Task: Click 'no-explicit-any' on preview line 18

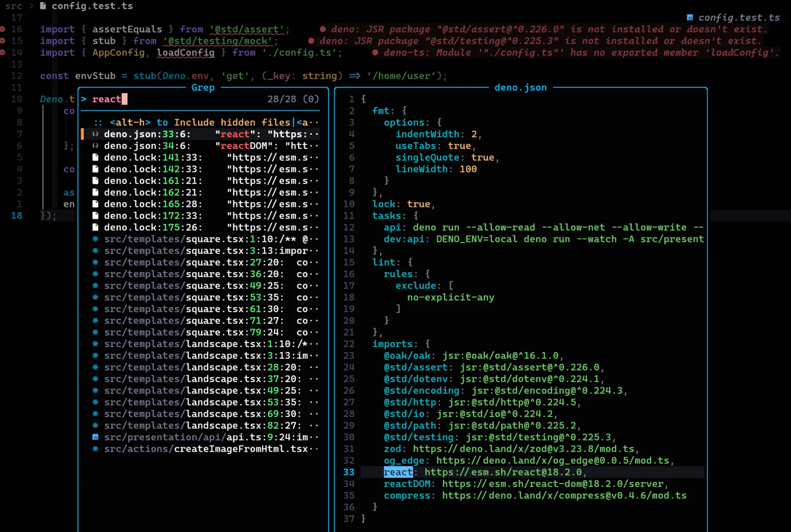Action: [450, 297]
